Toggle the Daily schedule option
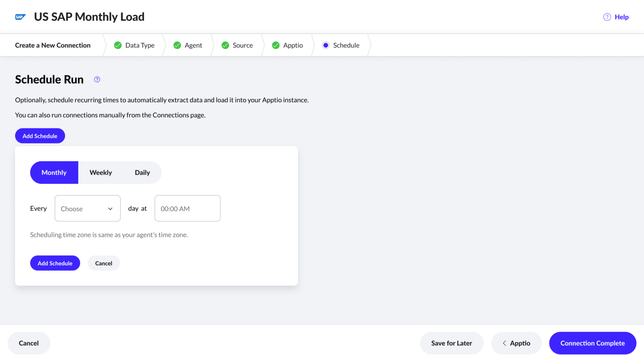This screenshot has height=362, width=644. pyautogui.click(x=142, y=172)
